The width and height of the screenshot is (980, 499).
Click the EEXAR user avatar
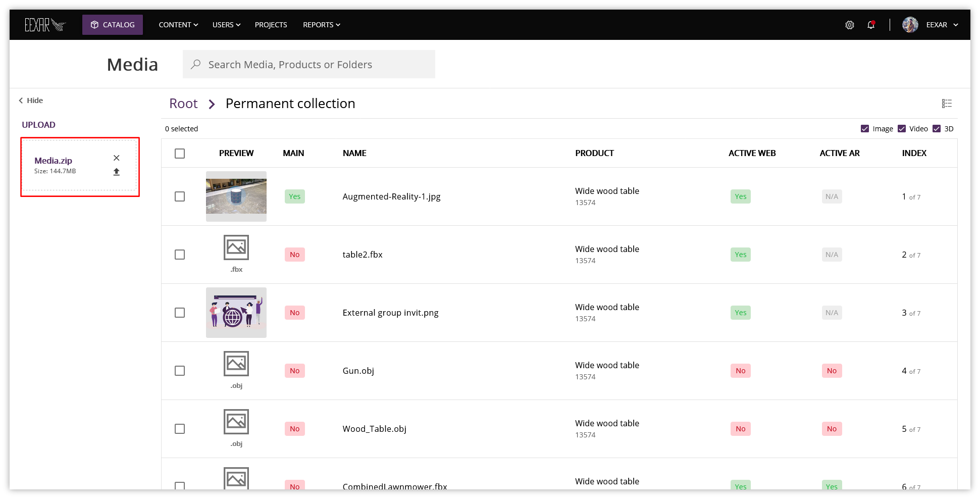tap(910, 25)
